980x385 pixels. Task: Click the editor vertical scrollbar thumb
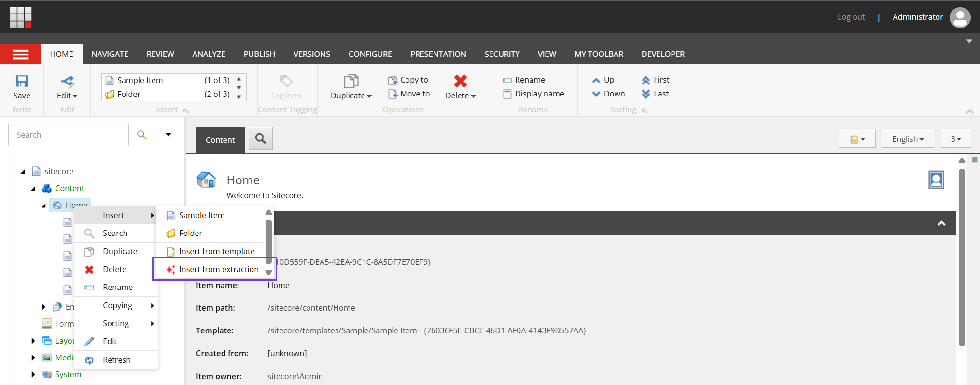962,257
